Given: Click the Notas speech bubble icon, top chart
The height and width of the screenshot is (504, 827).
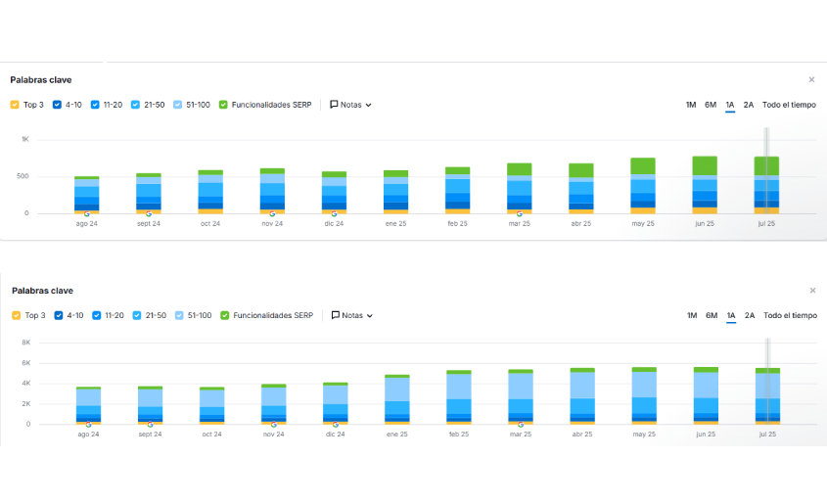Looking at the screenshot, I should pos(334,105).
